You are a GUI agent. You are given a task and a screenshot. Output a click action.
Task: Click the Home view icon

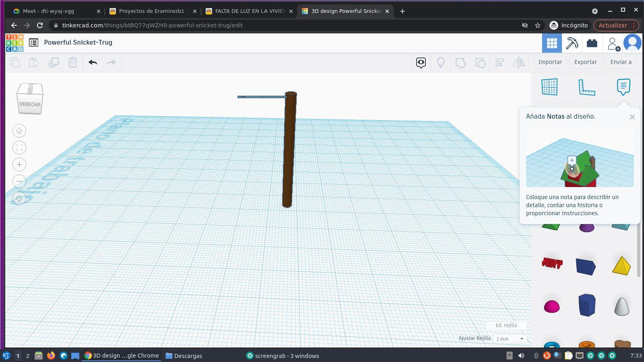click(19, 131)
